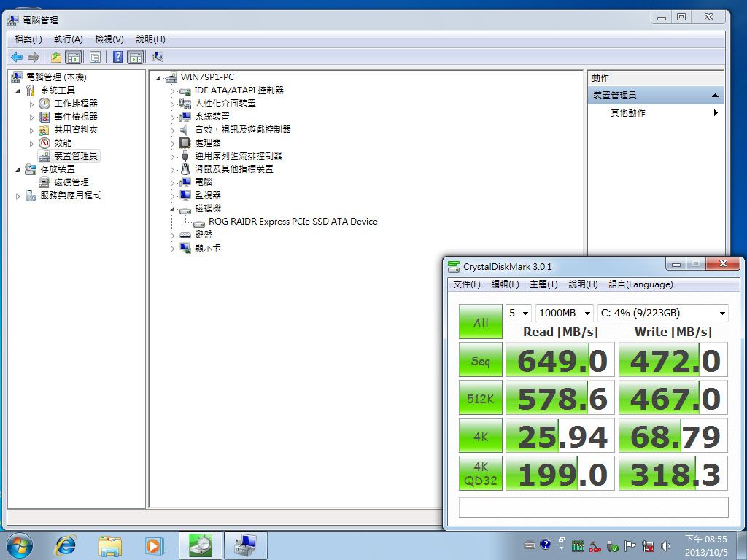Click the Seq benchmark button
747x560 pixels.
click(x=480, y=360)
